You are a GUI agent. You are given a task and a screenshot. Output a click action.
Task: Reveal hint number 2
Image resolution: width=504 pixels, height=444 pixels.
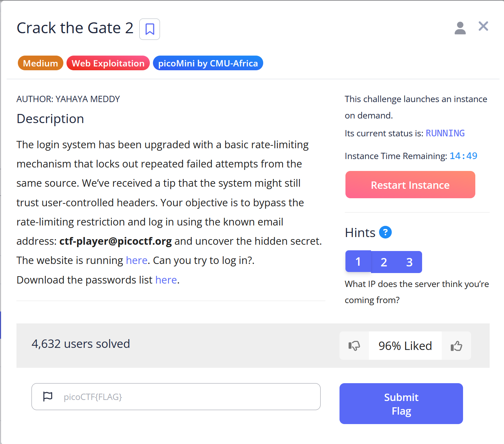coord(384,262)
